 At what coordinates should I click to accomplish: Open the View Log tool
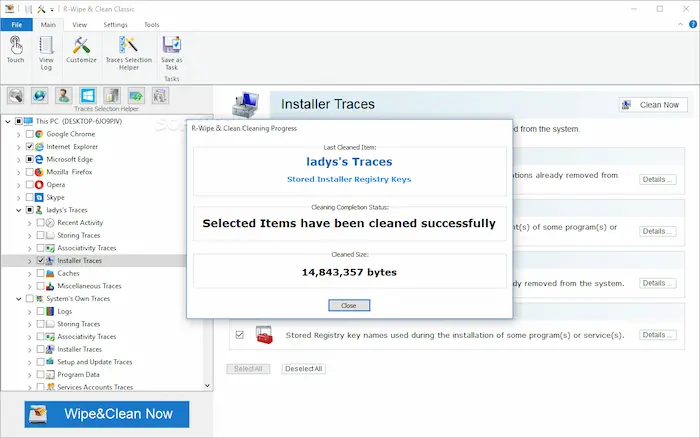[46, 53]
